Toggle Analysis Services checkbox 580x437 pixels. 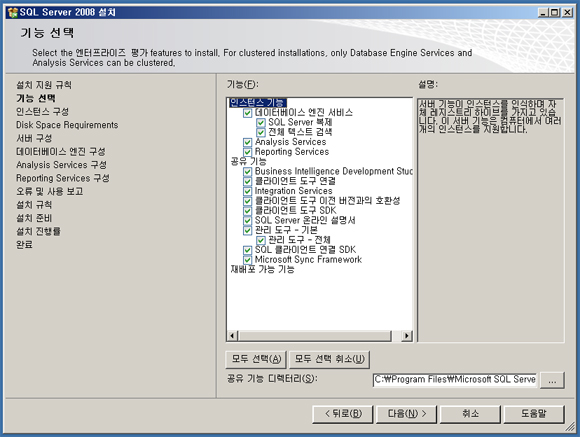(x=247, y=142)
